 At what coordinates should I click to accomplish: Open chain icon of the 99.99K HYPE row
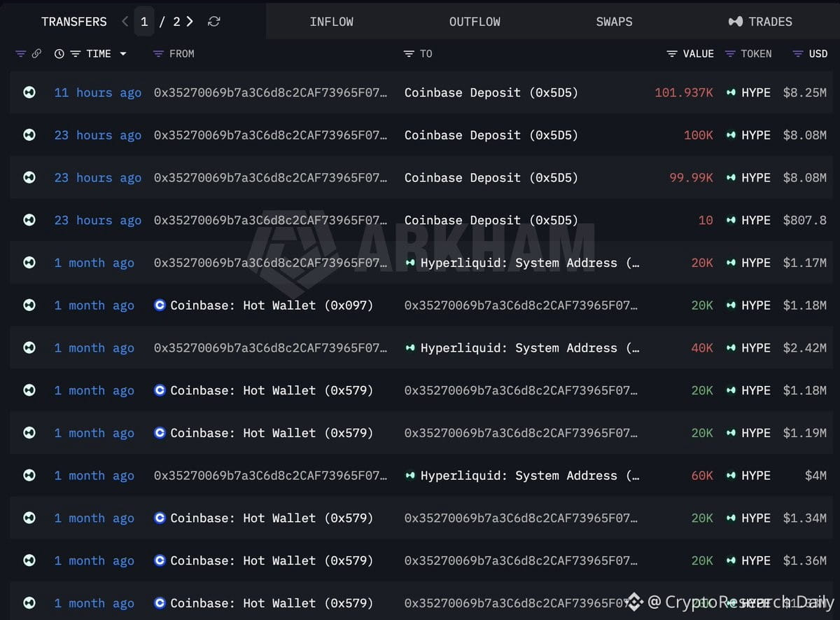(x=29, y=177)
